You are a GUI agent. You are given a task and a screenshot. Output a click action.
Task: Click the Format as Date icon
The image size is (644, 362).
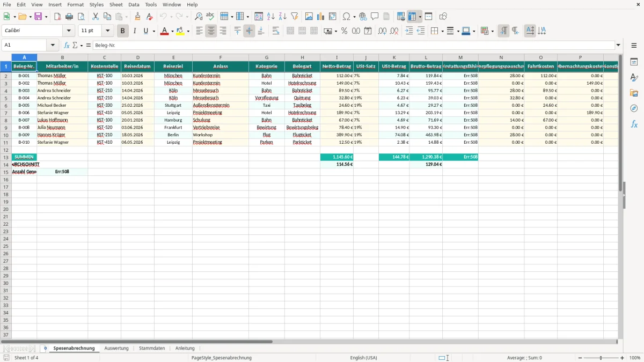coord(368,31)
